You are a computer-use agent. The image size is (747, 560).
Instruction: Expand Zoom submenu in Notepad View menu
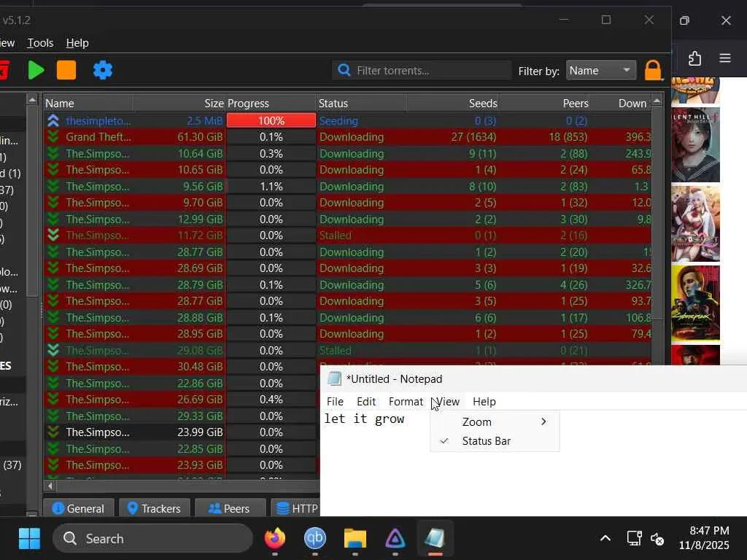click(495, 422)
